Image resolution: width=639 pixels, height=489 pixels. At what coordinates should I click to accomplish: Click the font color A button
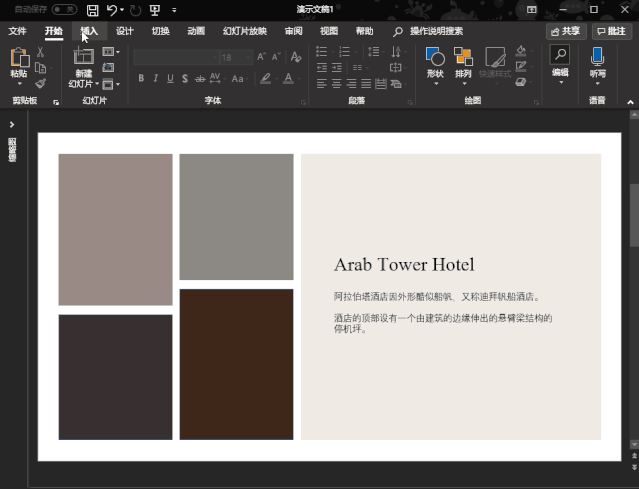click(x=288, y=78)
